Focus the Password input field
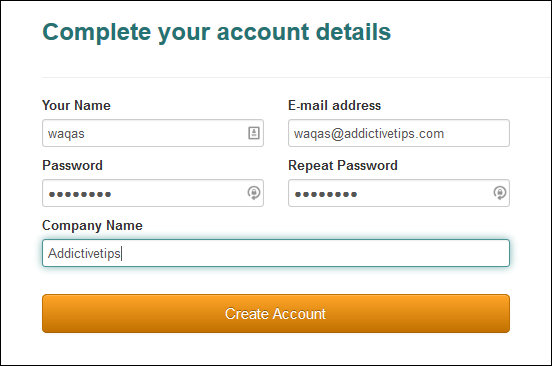Viewport: 552px width, 366px height. point(153,193)
